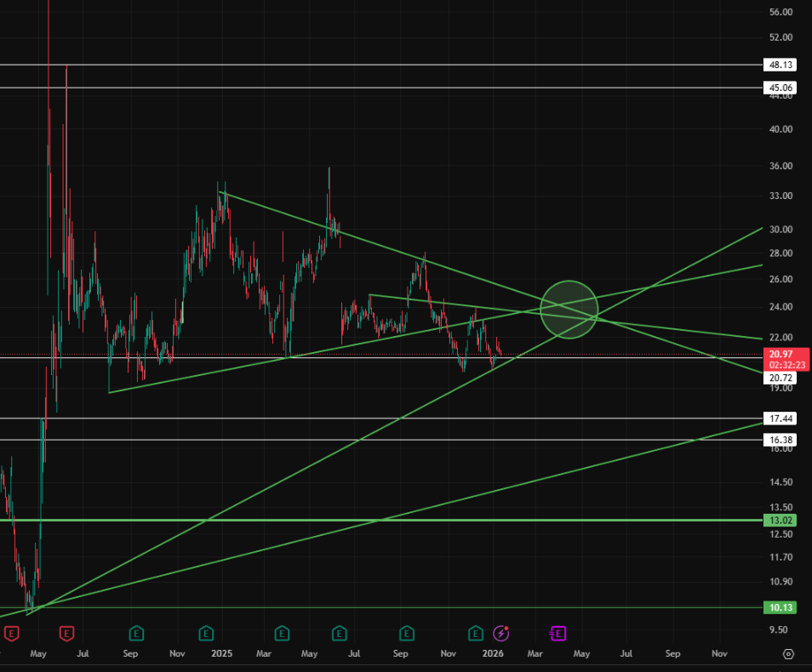This screenshot has height=672, width=812.
Task: Open the red earnings marker between May and Jul 2024
Action: (66, 633)
